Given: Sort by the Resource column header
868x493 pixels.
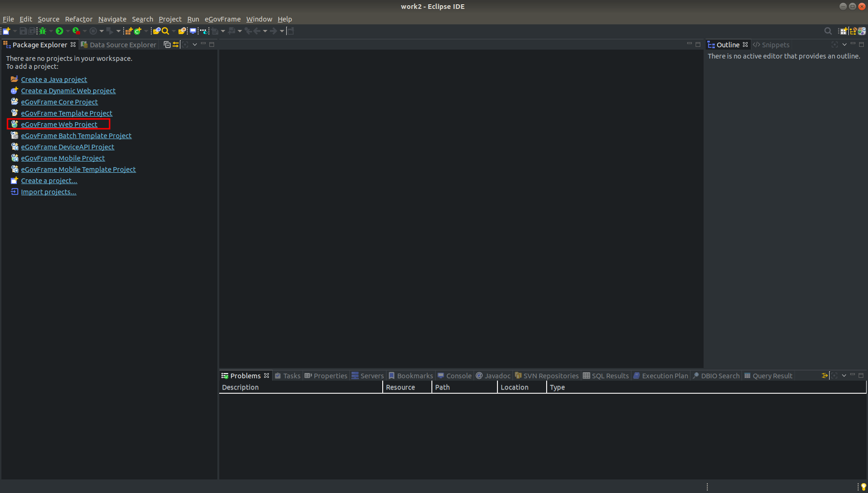Looking at the screenshot, I should click(407, 387).
